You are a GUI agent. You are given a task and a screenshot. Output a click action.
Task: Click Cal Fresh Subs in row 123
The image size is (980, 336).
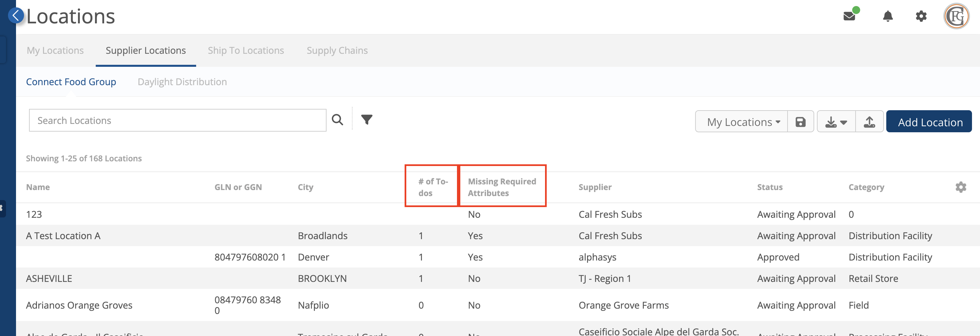coord(610,214)
